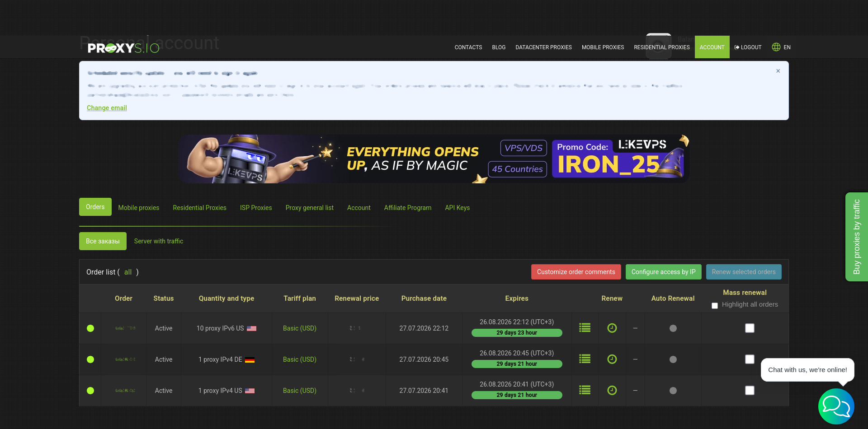Open the Affiliate Program tab
The height and width of the screenshot is (429, 868).
tap(408, 208)
